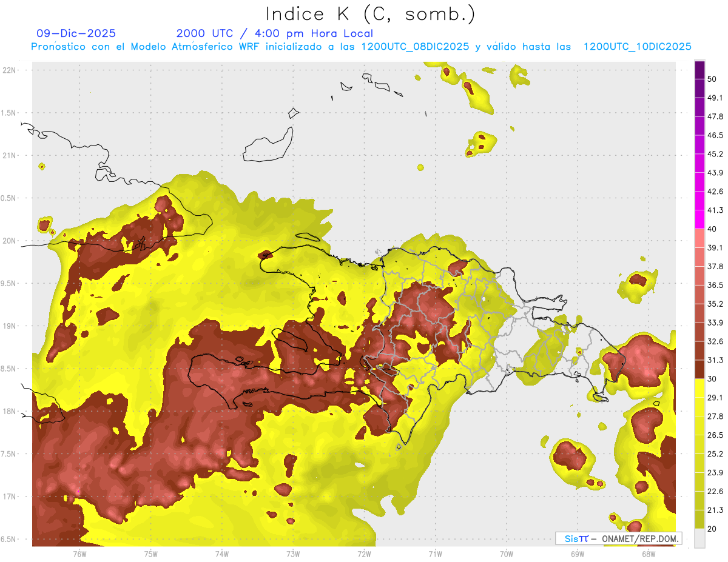Click the colorbar value '39.1'

click(x=715, y=248)
